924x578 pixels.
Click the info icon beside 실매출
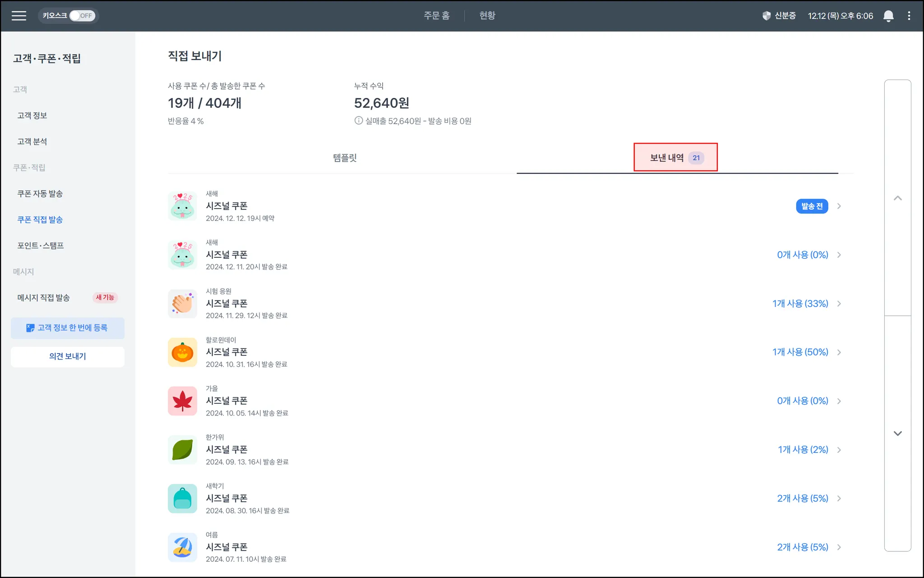pos(358,121)
